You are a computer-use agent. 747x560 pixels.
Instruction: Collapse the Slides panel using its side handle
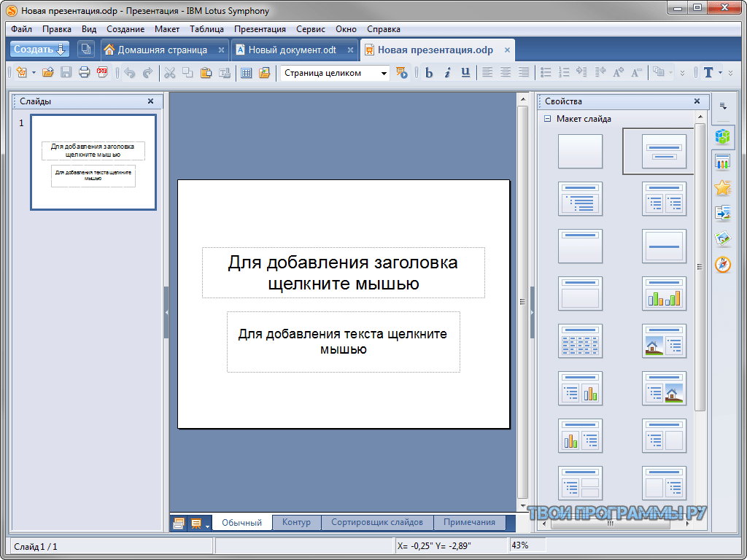click(x=166, y=312)
